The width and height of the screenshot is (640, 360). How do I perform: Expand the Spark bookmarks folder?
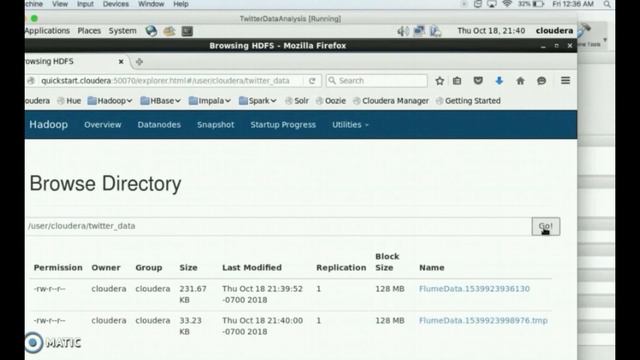(x=258, y=101)
